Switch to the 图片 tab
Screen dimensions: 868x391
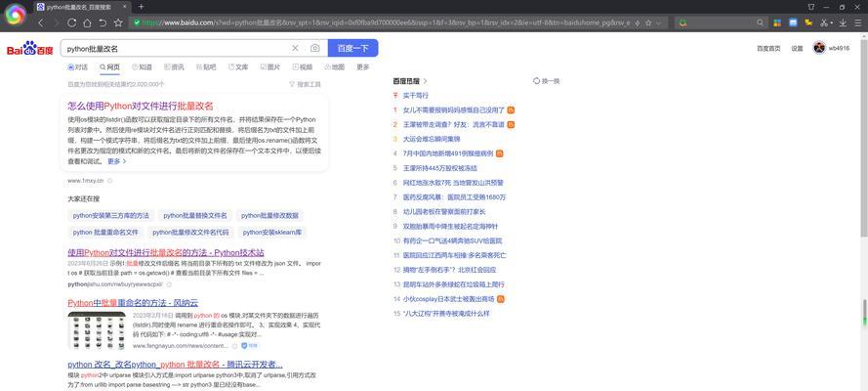pos(270,67)
